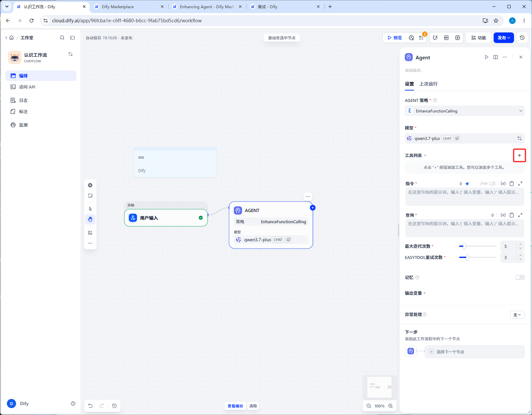Click the EASYTOOL重试次数 slider handle

tap(467, 257)
